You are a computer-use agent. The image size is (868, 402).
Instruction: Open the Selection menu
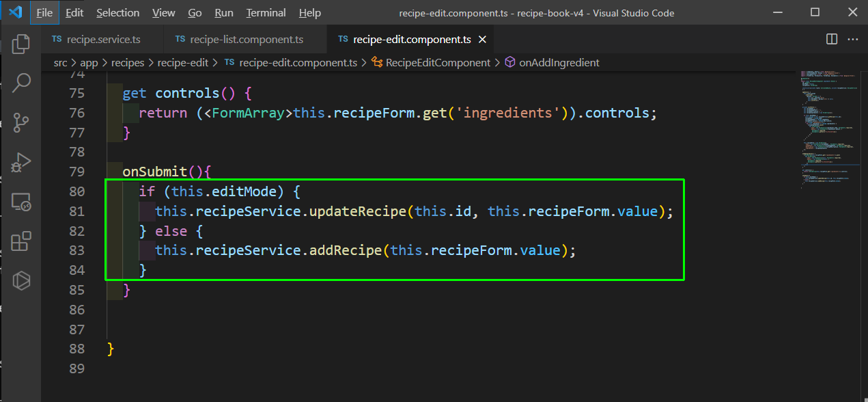coord(117,12)
